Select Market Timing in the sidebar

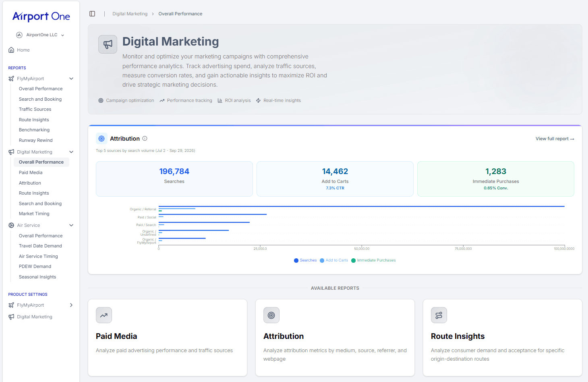click(34, 214)
